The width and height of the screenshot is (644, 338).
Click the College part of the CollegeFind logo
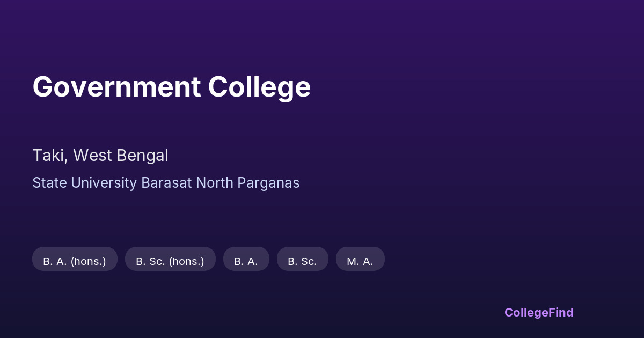tap(525, 312)
